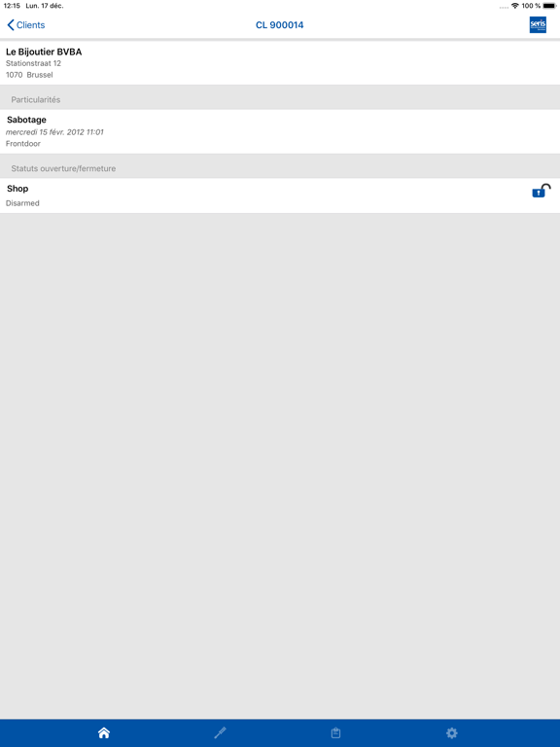Tap the open padlock icon for Shop
Image resolution: width=560 pixels, height=747 pixels.
541,191
